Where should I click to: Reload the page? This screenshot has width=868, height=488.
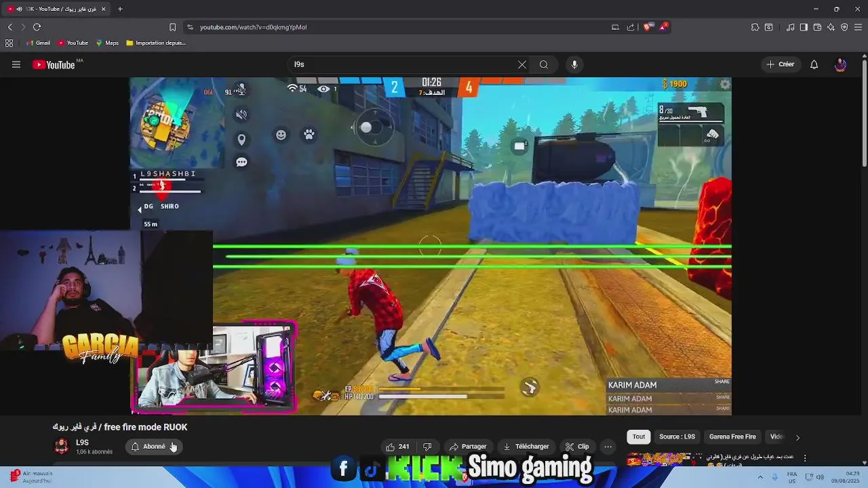pyautogui.click(x=37, y=27)
